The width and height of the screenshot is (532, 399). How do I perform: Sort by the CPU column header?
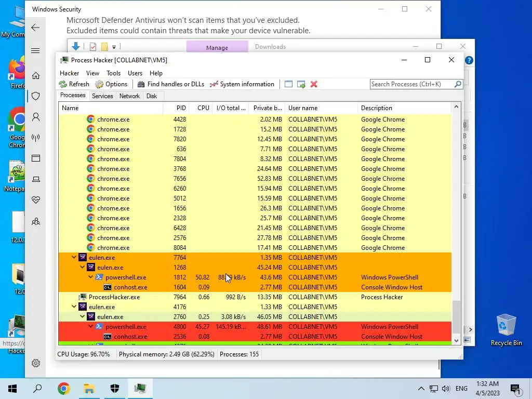coord(201,108)
